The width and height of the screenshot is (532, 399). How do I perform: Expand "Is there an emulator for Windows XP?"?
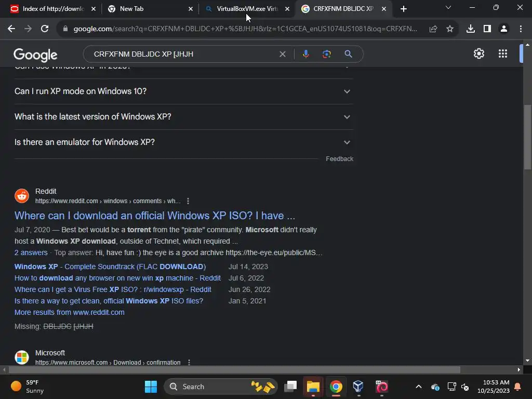click(183, 142)
